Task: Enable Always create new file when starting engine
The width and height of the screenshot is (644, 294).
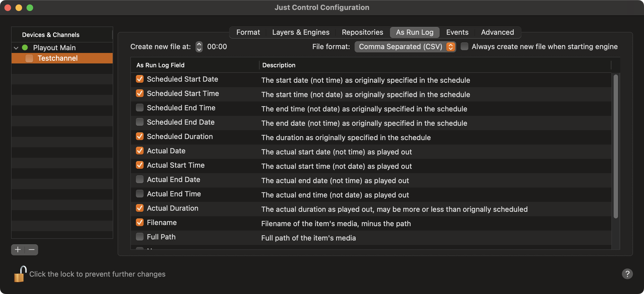Action: pos(464,46)
